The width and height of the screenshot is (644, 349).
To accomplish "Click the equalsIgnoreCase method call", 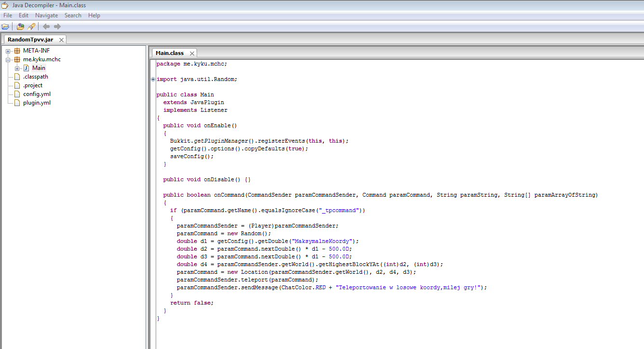I will pos(288,210).
